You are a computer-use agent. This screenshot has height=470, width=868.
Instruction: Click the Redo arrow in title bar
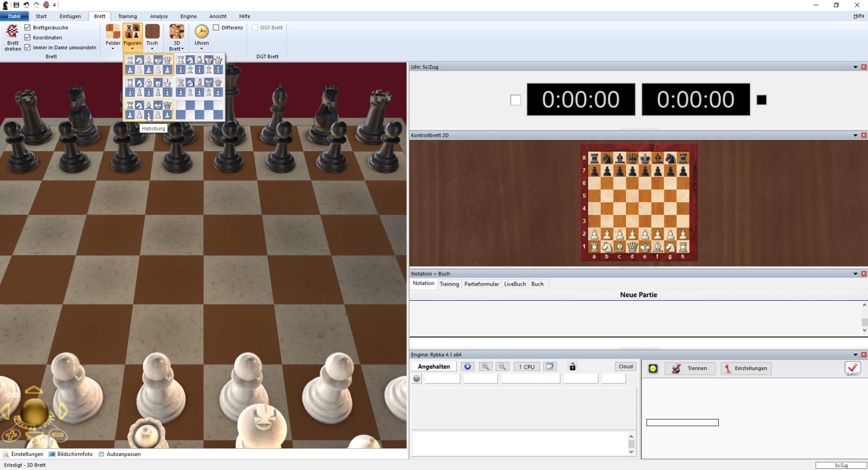36,5
